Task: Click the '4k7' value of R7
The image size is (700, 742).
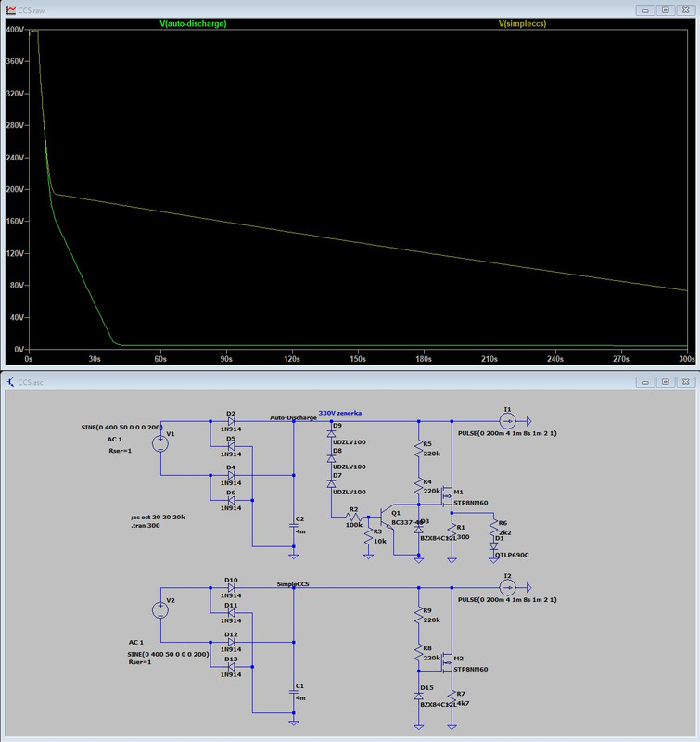Action: (x=463, y=704)
